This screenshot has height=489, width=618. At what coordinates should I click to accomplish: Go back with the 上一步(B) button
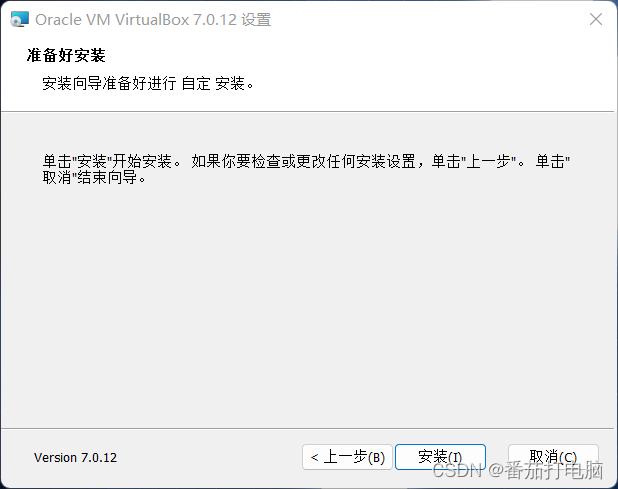(347, 457)
